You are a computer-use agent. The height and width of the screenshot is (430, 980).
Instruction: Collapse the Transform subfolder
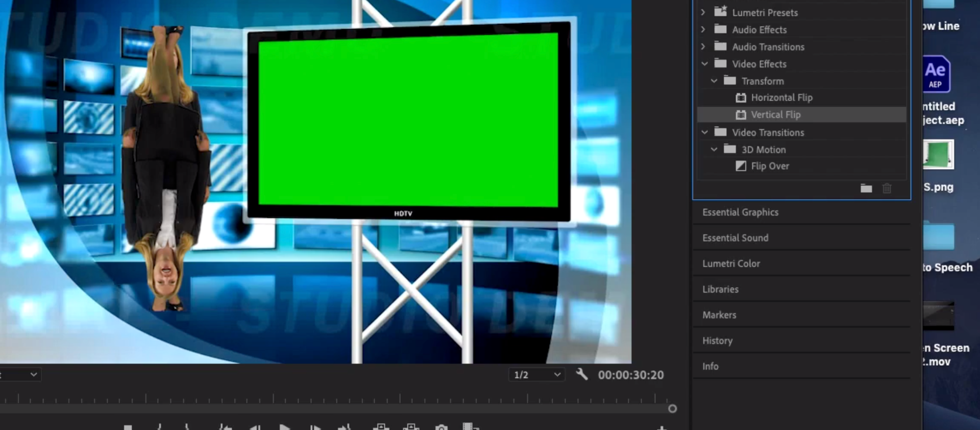714,81
